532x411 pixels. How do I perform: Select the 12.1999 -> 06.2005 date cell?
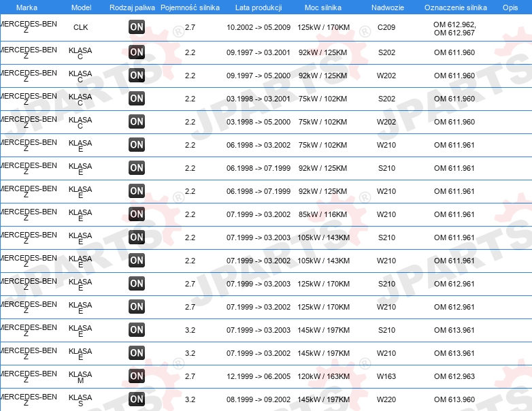tap(259, 376)
